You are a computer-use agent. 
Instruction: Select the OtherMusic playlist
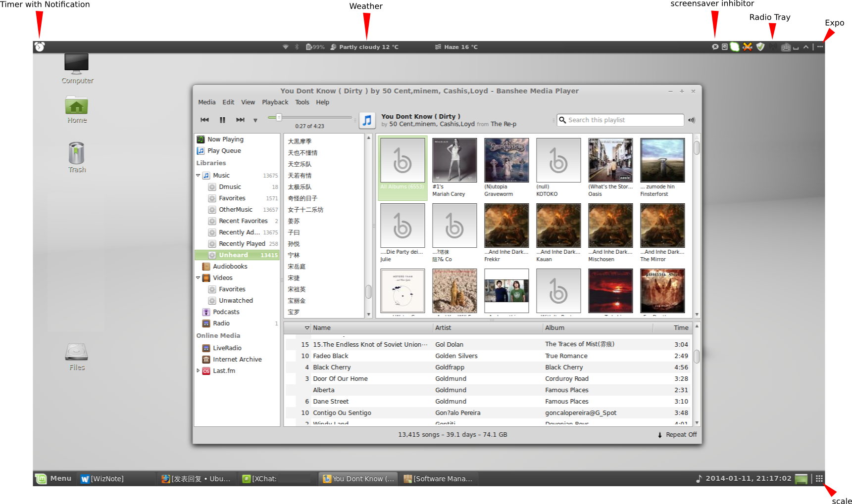coord(237,210)
